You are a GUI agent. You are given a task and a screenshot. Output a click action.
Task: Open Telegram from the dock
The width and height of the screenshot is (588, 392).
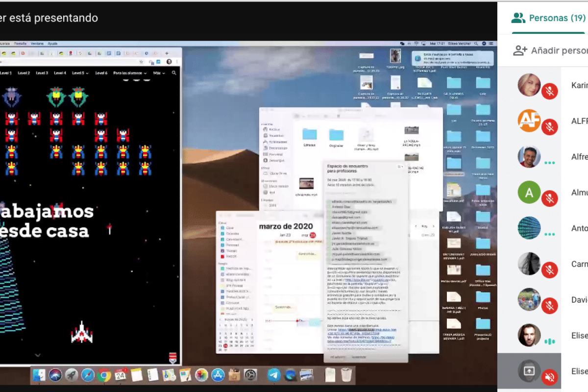(x=274, y=375)
